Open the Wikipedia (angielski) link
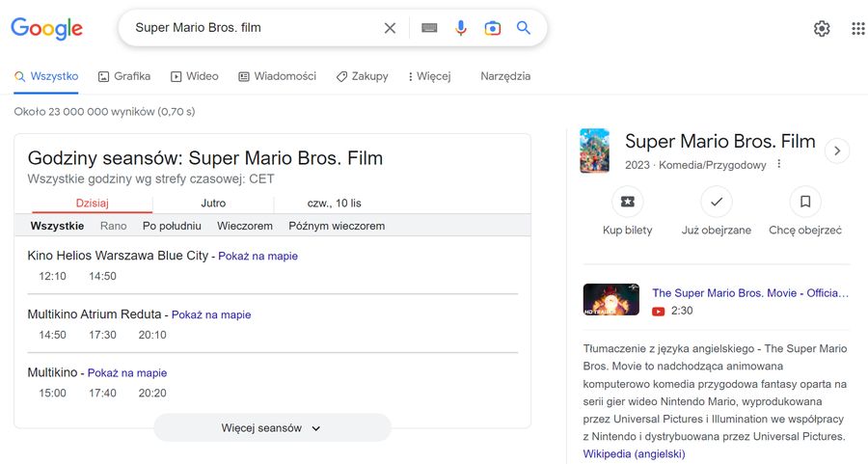868x464 pixels. pyautogui.click(x=634, y=454)
